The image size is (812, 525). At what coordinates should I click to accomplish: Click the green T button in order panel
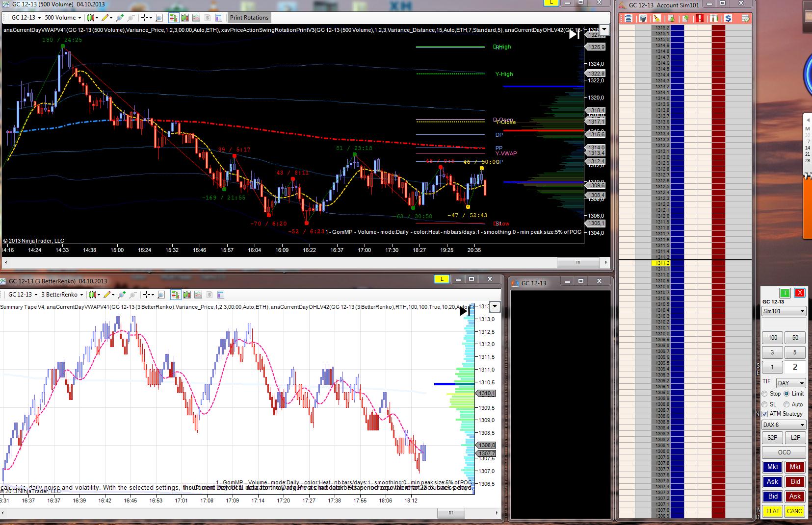(785, 293)
